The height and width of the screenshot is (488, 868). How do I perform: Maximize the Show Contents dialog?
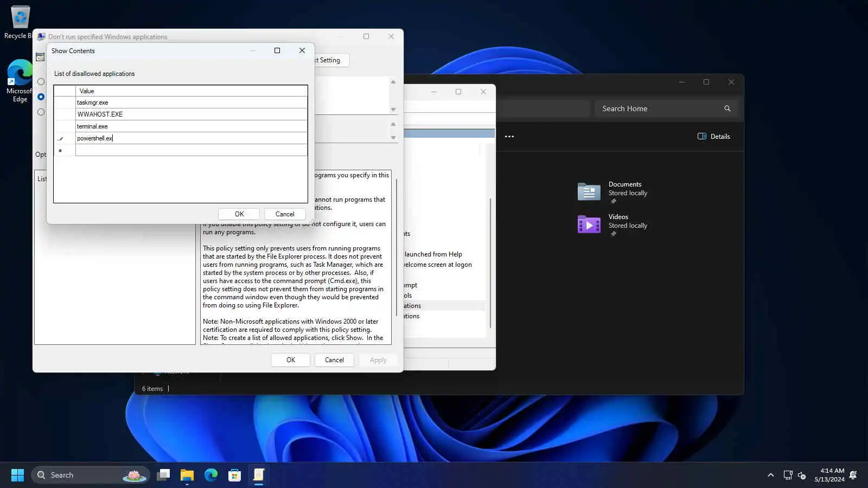(277, 50)
